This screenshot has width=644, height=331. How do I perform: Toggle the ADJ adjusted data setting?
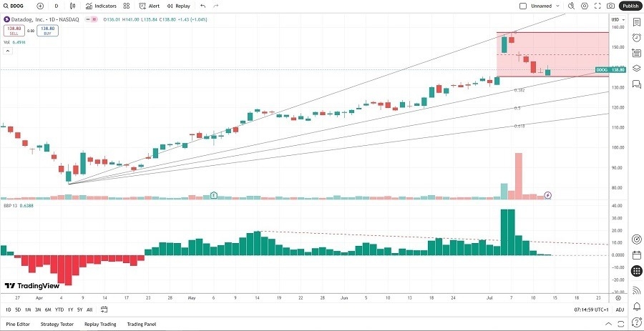point(620,310)
